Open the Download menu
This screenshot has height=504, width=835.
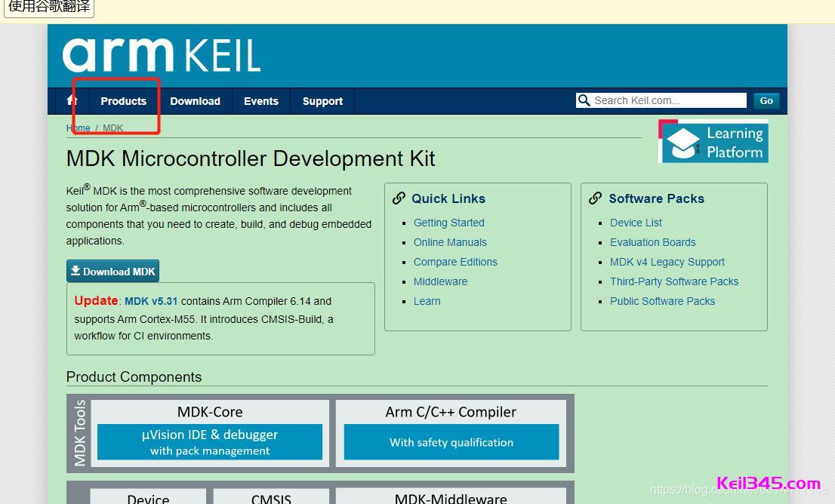click(x=195, y=101)
